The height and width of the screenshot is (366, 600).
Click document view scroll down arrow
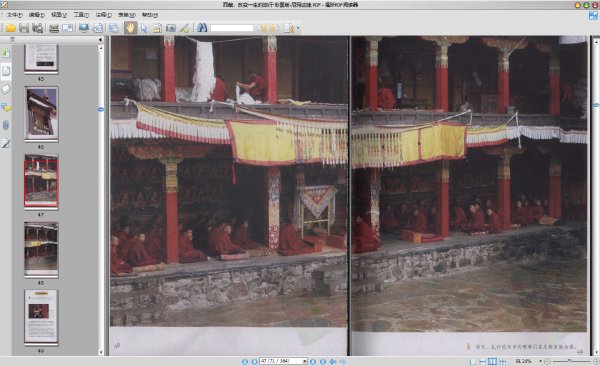(596, 353)
